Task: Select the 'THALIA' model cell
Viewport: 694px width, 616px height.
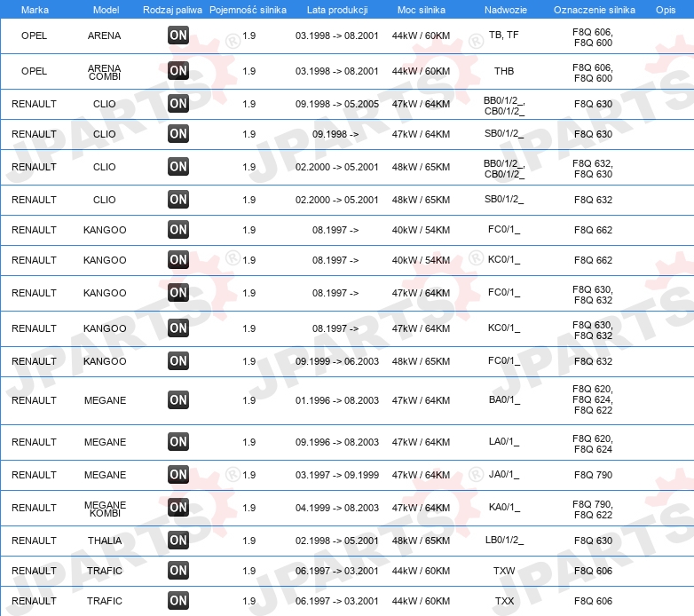Action: pyautogui.click(x=105, y=541)
